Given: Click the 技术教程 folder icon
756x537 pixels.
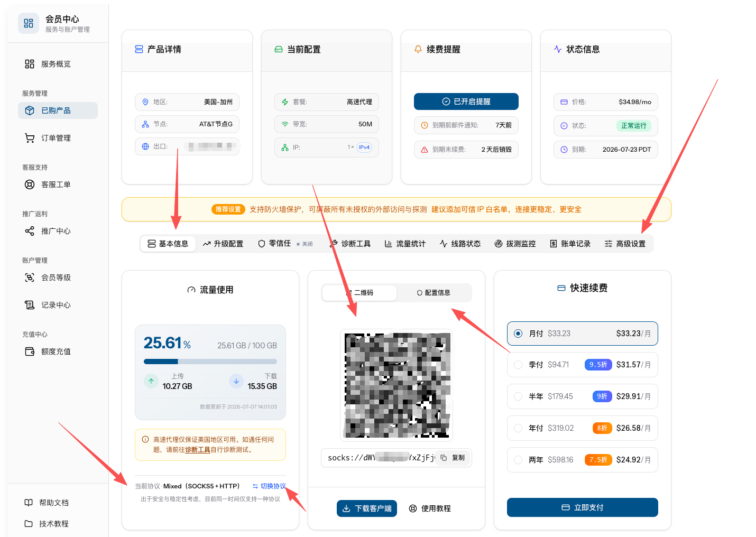Looking at the screenshot, I should [29, 524].
